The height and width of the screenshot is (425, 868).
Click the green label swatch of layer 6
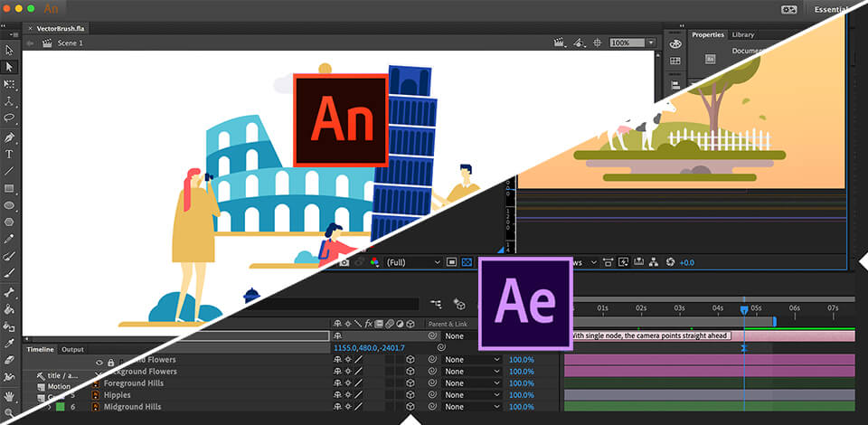coord(60,407)
